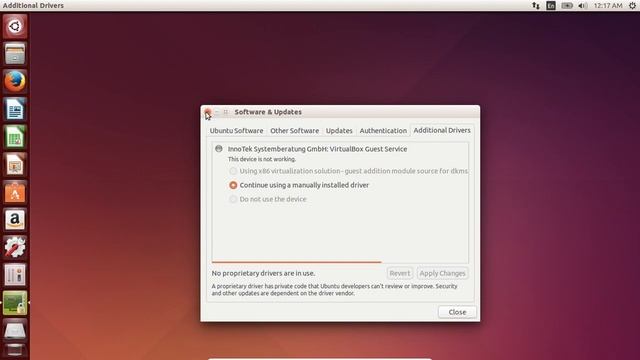The width and height of the screenshot is (640, 360).
Task: Select 'Do not use the device' option
Action: tap(268, 199)
